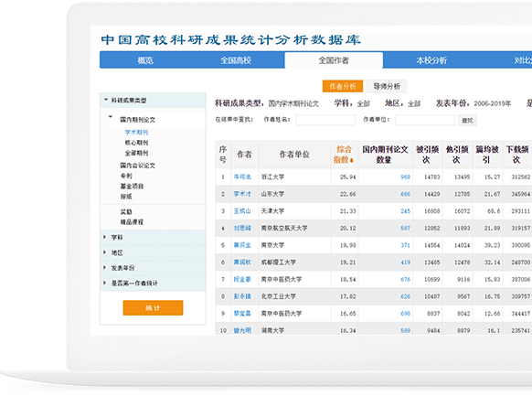Choose 精品课程 result type
This screenshot has width=532, height=407.
coord(132,222)
